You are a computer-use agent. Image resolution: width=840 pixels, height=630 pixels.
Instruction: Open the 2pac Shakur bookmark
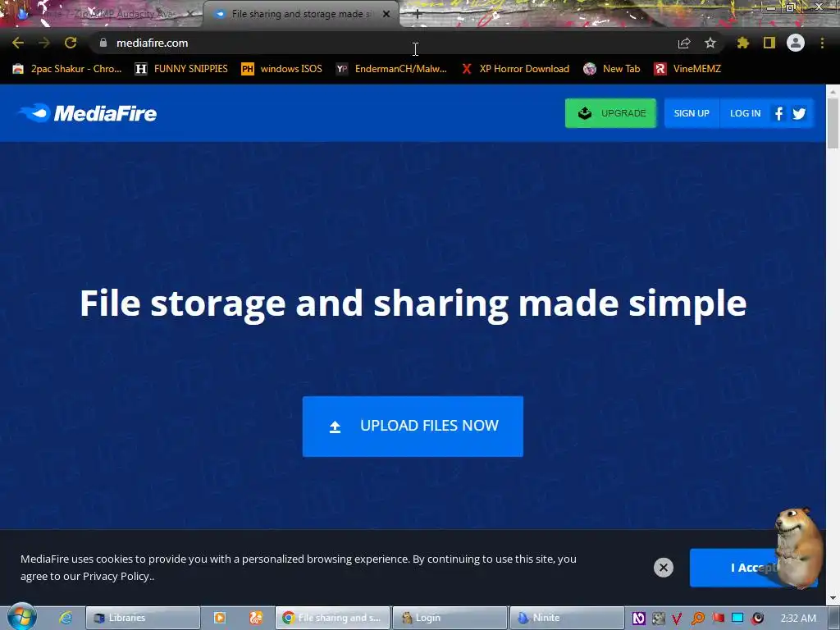coord(67,69)
